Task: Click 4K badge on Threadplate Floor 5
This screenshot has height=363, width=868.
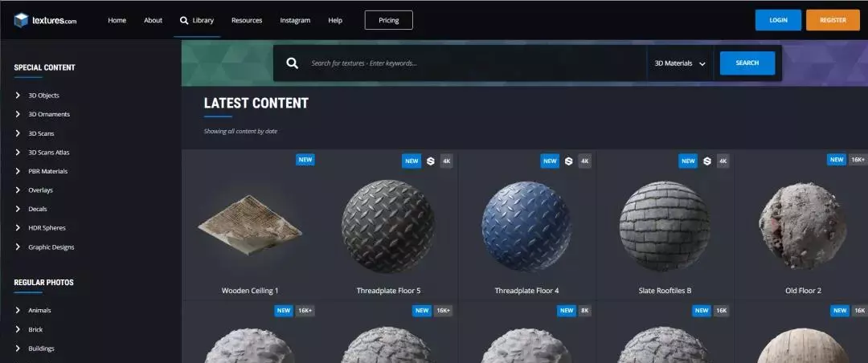Action: [447, 161]
